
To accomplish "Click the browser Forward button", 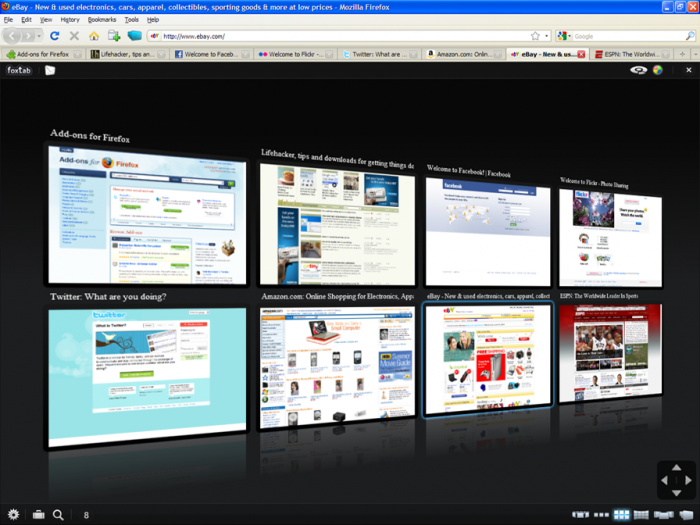I will (x=29, y=36).
